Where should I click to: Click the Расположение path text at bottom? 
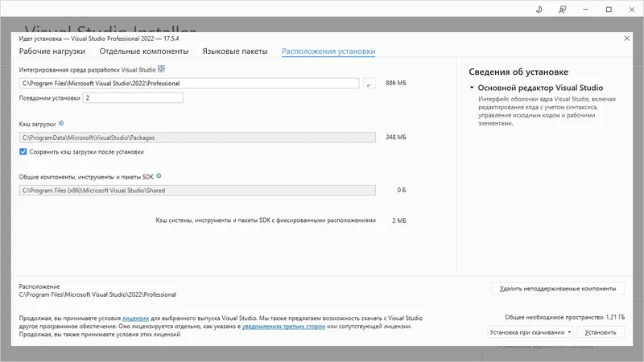tap(97, 294)
